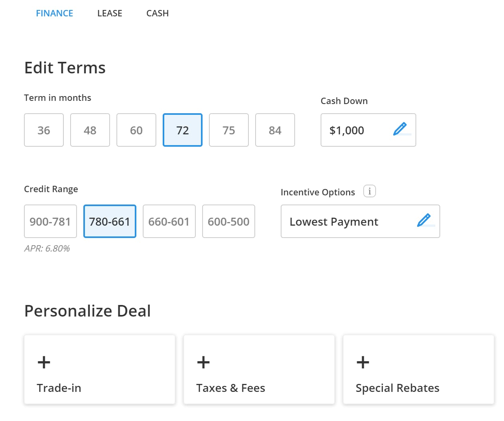Image resolution: width=504 pixels, height=421 pixels.
Task: Click the plus icon on Special Rebates
Action: point(363,362)
